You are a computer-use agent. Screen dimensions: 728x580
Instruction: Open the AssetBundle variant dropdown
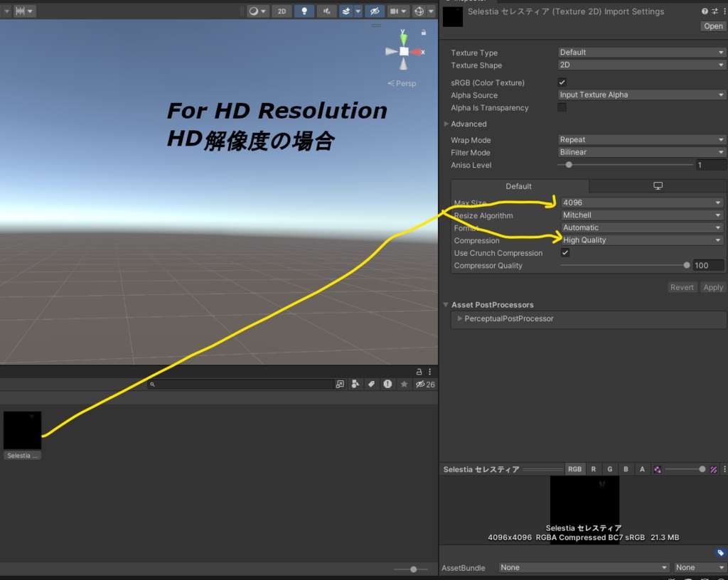(700, 567)
